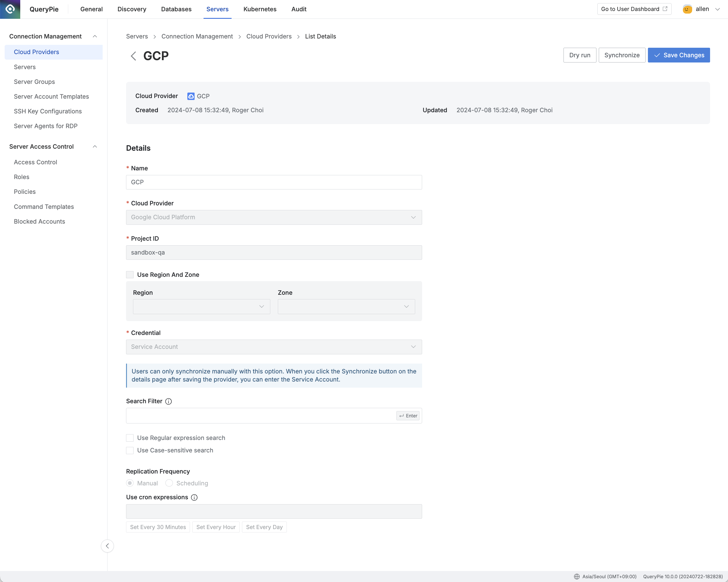Open the Cloud Provider dropdown
Image resolution: width=728 pixels, height=582 pixels.
274,217
